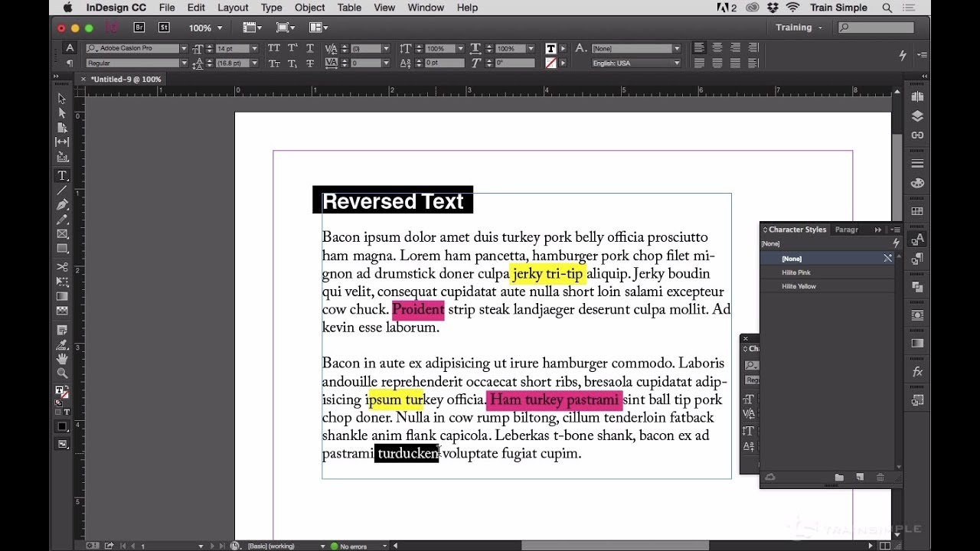The height and width of the screenshot is (551, 980).
Task: Open the font size 14 pt dropdown
Action: pos(254,49)
